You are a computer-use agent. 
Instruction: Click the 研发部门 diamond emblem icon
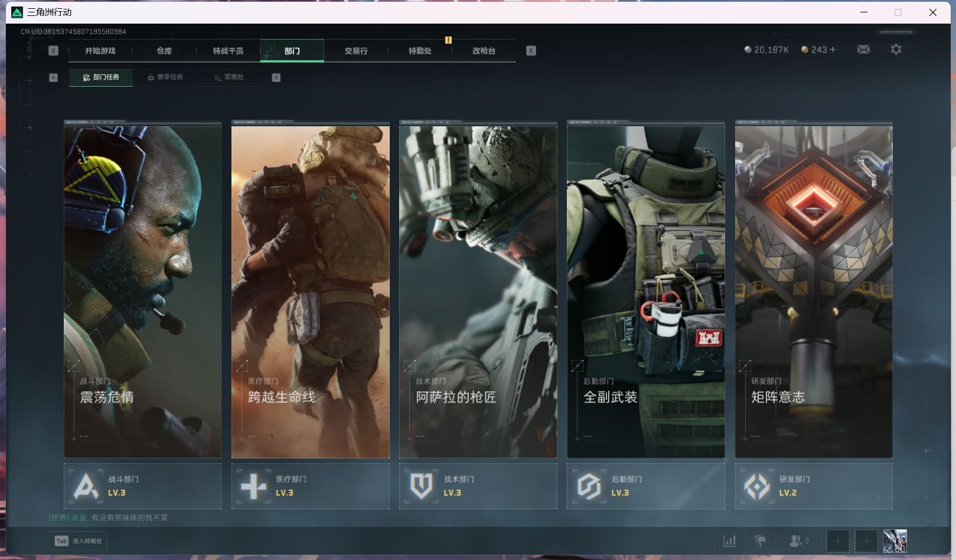(x=757, y=486)
